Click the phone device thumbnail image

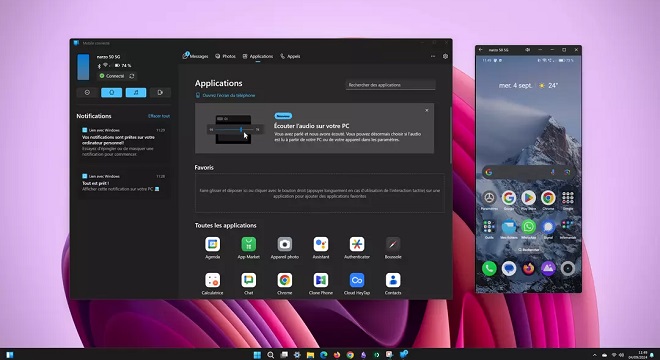click(x=83, y=67)
